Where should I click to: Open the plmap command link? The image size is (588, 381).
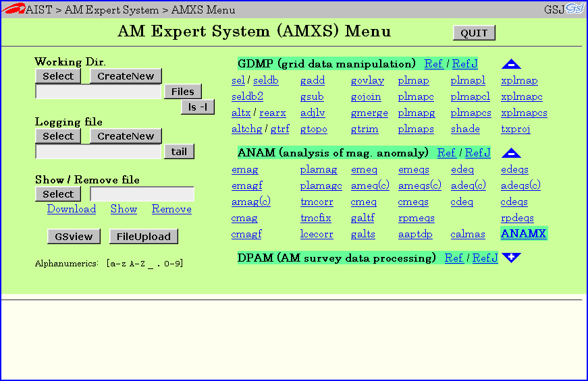pos(414,80)
